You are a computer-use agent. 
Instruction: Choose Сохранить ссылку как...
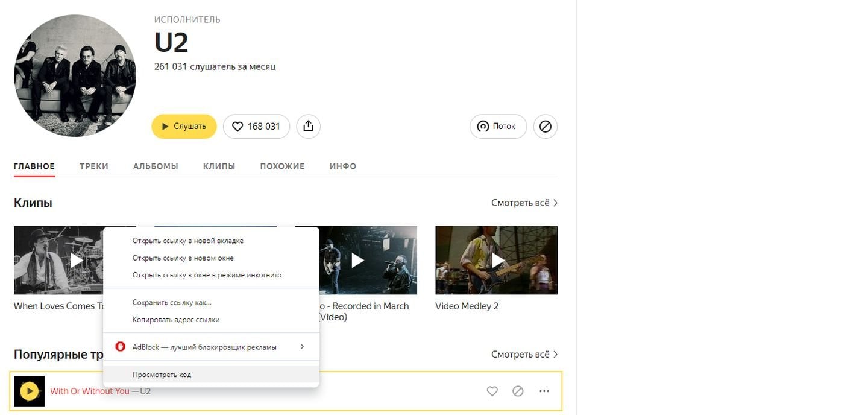pyautogui.click(x=211, y=302)
